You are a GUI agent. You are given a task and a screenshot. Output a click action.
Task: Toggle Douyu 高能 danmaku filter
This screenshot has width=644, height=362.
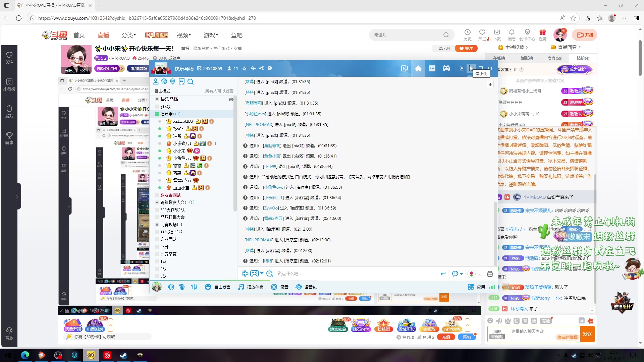pyautogui.click(x=546, y=321)
